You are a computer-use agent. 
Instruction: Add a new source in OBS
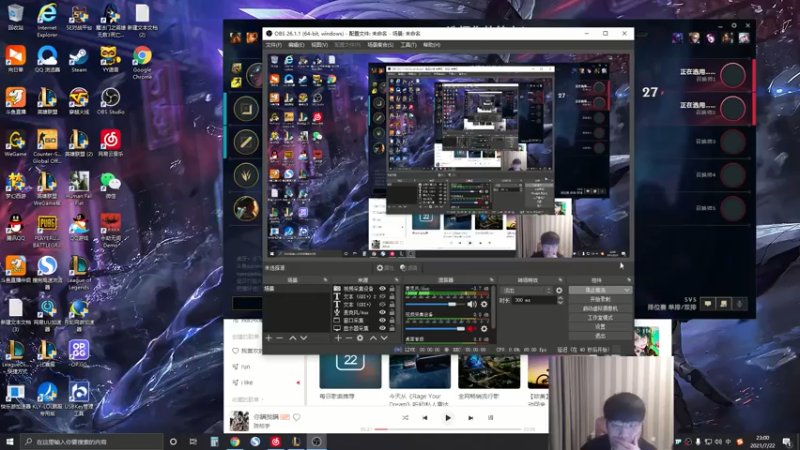tap(338, 338)
